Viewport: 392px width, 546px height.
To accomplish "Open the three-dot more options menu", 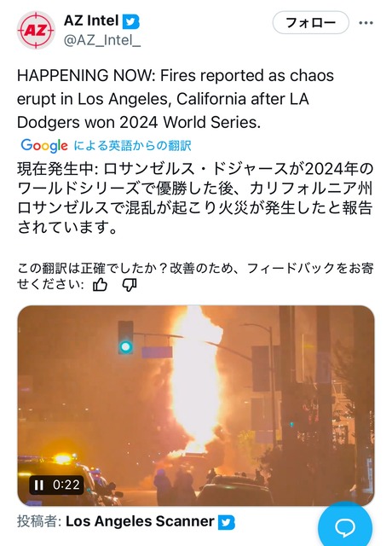I will (x=366, y=23).
